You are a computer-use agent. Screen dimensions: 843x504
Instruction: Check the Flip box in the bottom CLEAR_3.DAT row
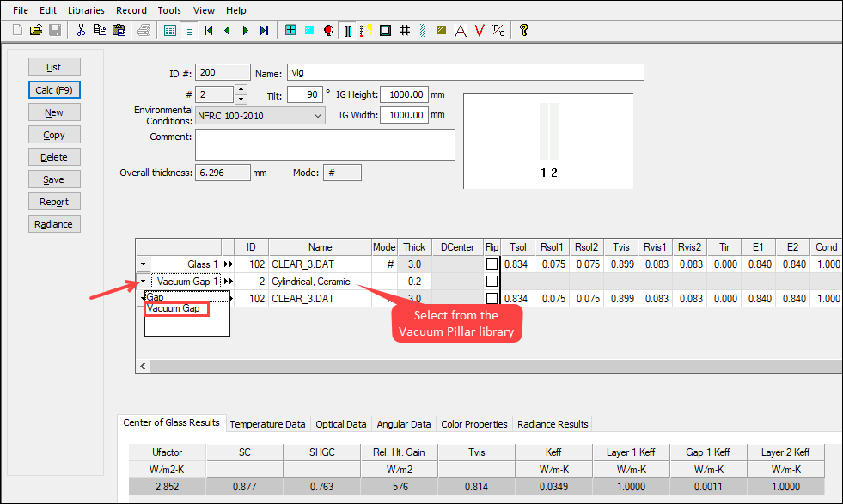[x=492, y=299]
